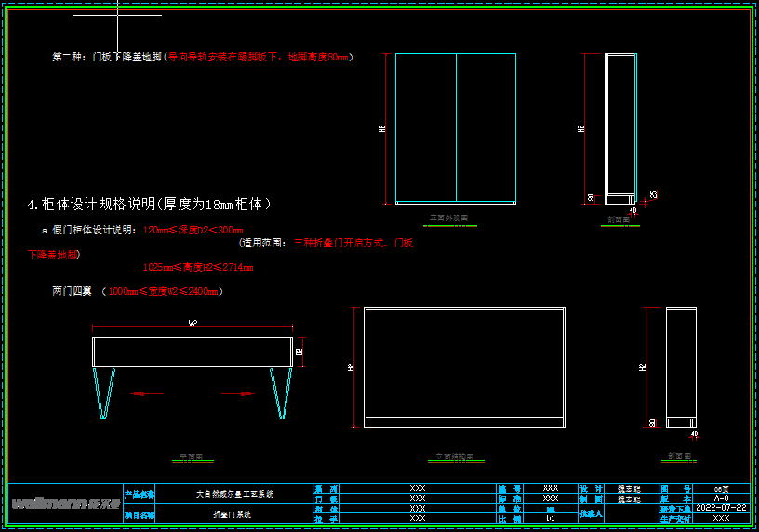Click the wellmann logo in title block
This screenshot has width=759, height=532.
pyautogui.click(x=65, y=503)
